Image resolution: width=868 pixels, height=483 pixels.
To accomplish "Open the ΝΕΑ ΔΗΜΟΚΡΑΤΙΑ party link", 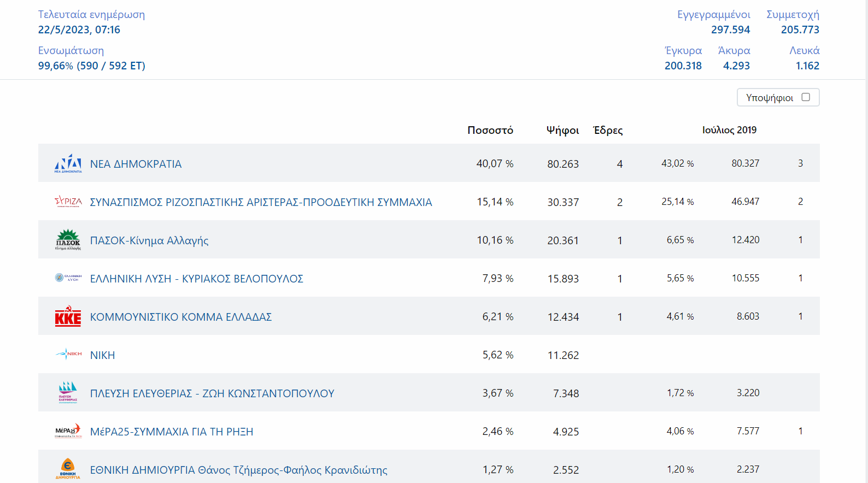I will coord(136,164).
